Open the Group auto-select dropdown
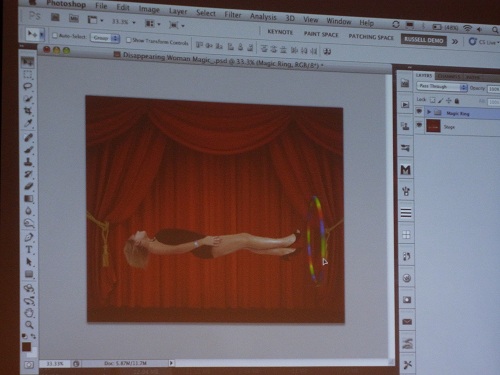Image resolution: width=500 pixels, height=375 pixels. 105,38
